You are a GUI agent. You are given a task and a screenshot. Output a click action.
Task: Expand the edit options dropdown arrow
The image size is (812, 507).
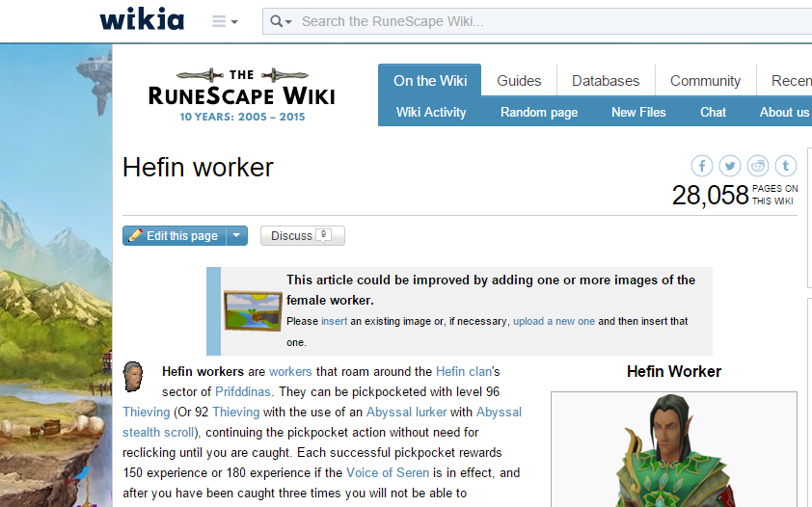click(237, 236)
